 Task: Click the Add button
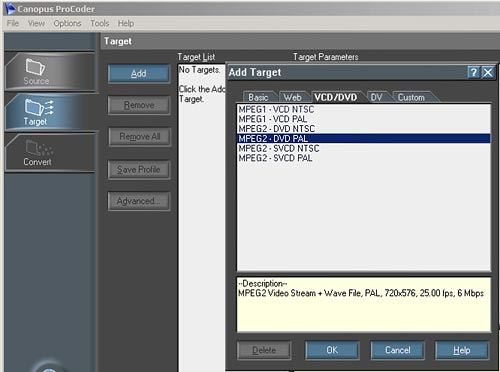pyautogui.click(x=139, y=73)
